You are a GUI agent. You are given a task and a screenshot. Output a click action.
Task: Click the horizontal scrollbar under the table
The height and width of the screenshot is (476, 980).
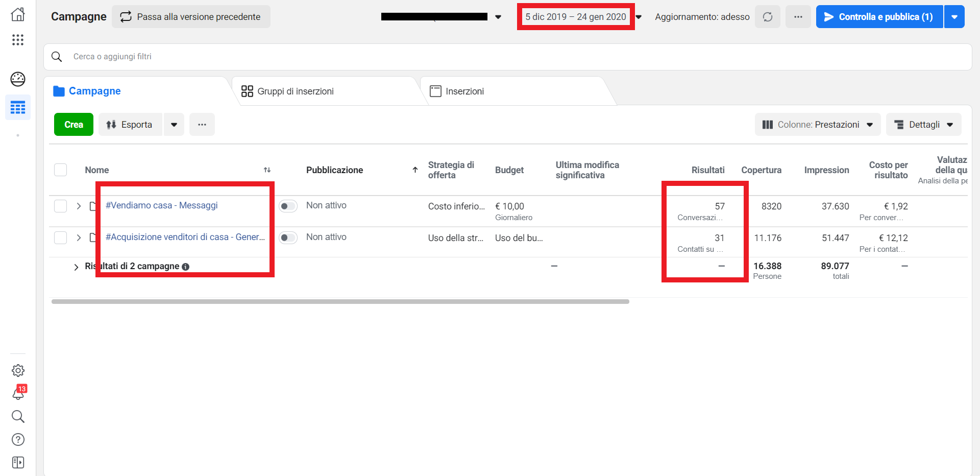[340, 302]
